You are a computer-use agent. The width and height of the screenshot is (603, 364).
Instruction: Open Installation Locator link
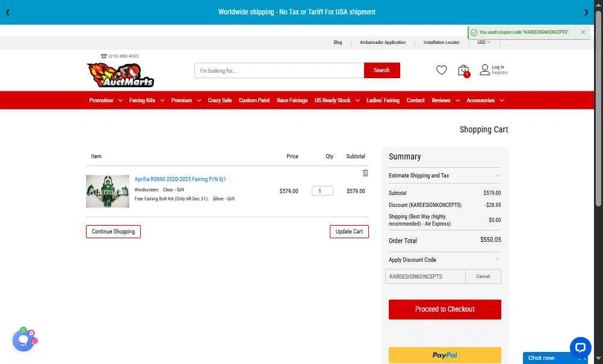pos(442,42)
